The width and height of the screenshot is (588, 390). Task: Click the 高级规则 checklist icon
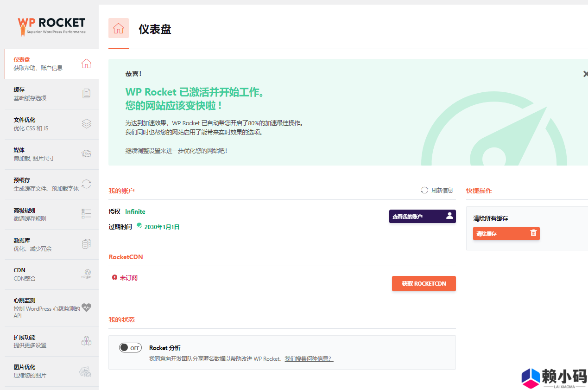coord(86,214)
